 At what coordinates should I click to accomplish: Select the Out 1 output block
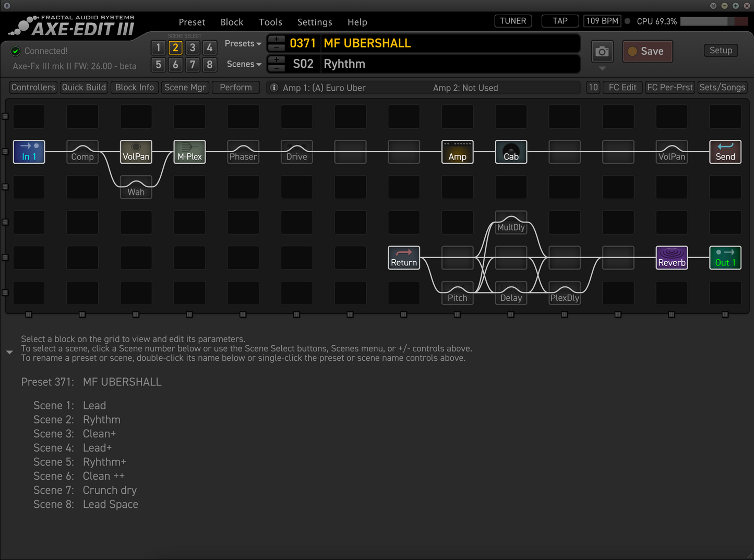coord(725,257)
